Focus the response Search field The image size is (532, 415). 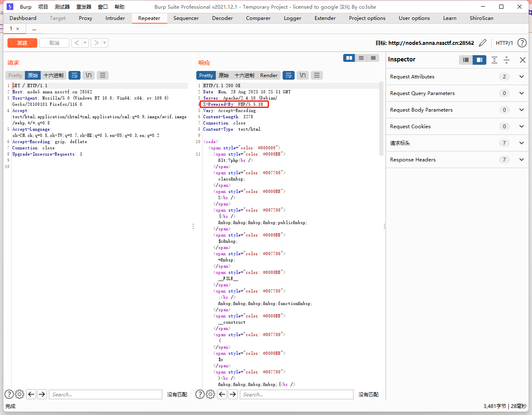pyautogui.click(x=297, y=394)
